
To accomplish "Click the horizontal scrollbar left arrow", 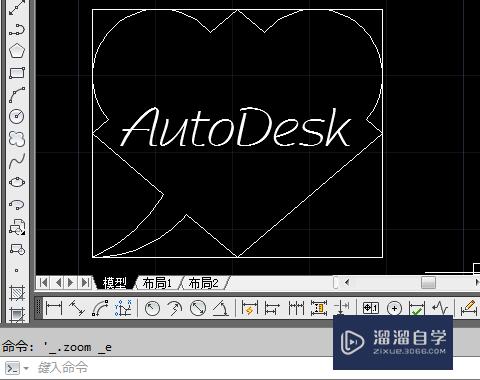I will (347, 283).
